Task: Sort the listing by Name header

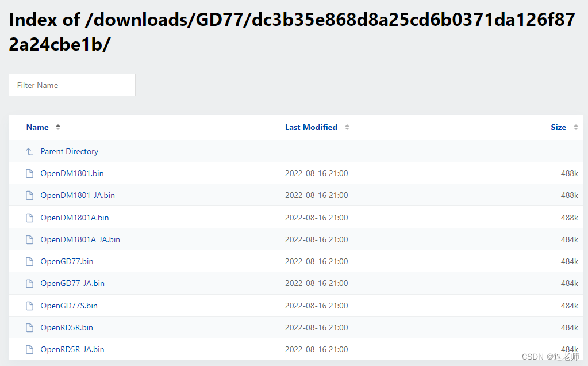Action: (37, 127)
